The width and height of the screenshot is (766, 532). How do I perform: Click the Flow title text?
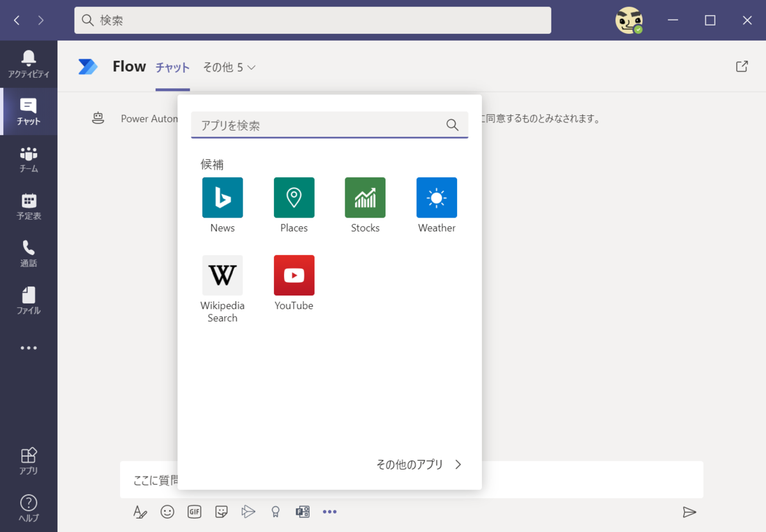[x=129, y=66]
